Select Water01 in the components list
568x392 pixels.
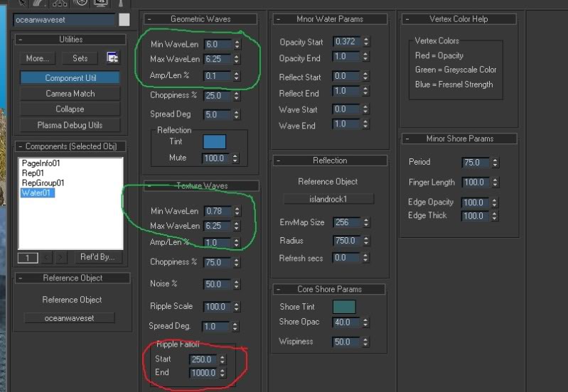[x=37, y=193]
